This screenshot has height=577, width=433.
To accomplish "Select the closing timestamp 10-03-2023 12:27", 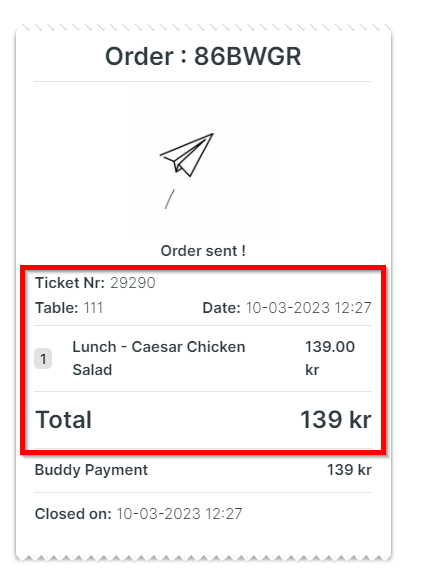I will coord(180,514).
